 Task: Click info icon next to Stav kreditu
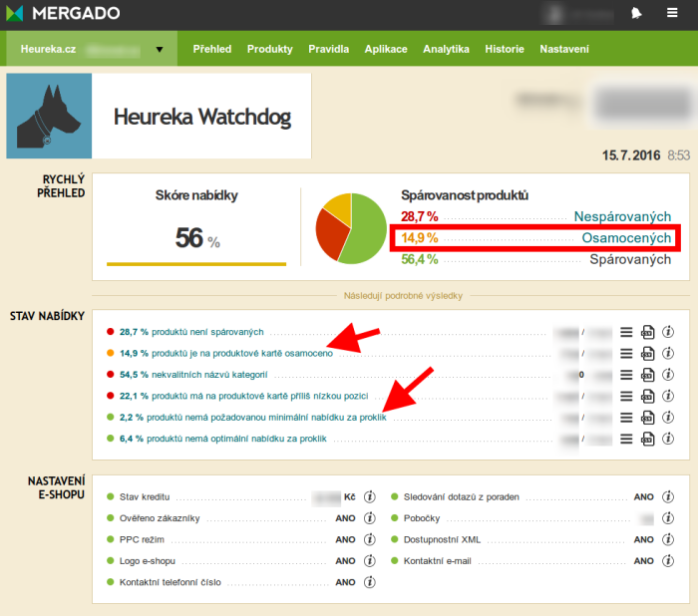coord(370,496)
